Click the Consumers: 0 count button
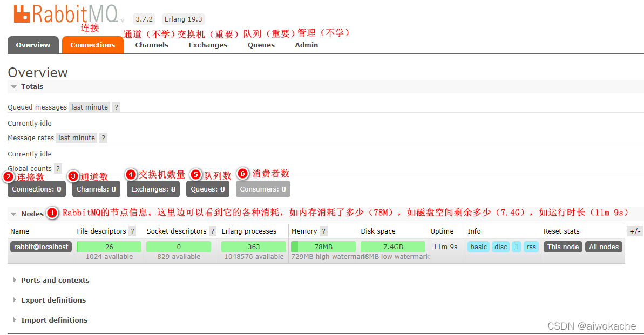 click(x=263, y=189)
